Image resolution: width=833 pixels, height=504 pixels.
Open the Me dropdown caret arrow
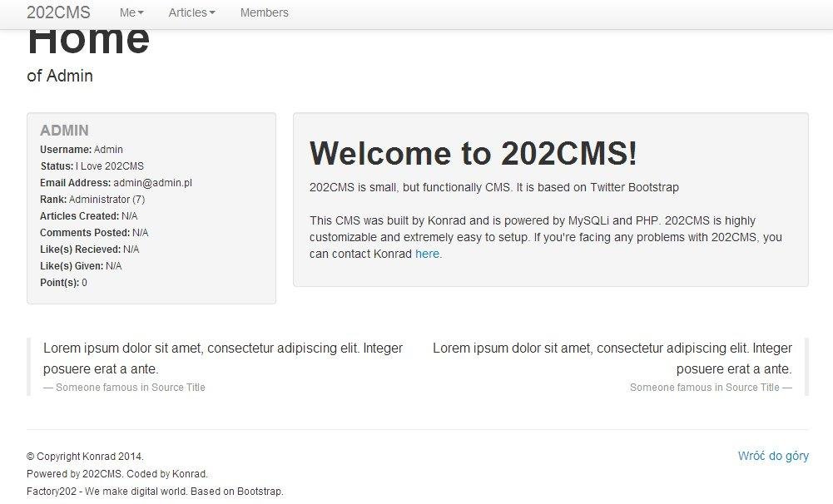click(x=142, y=12)
